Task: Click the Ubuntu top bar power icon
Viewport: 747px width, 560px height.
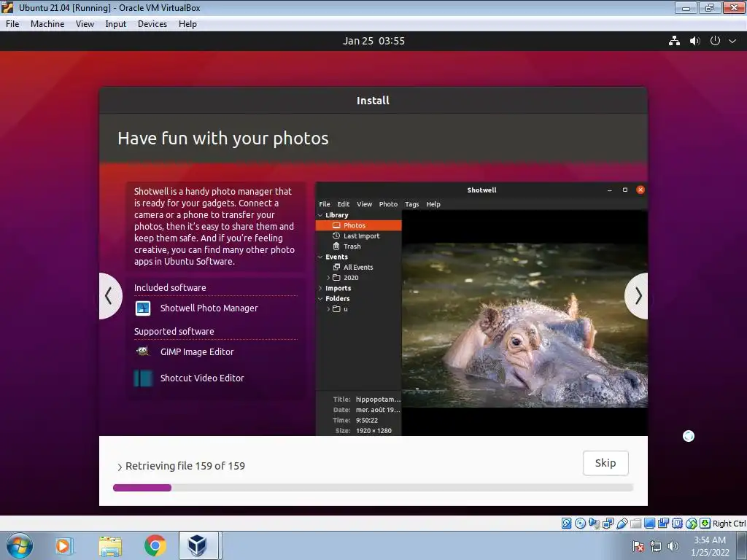Action: pyautogui.click(x=715, y=41)
